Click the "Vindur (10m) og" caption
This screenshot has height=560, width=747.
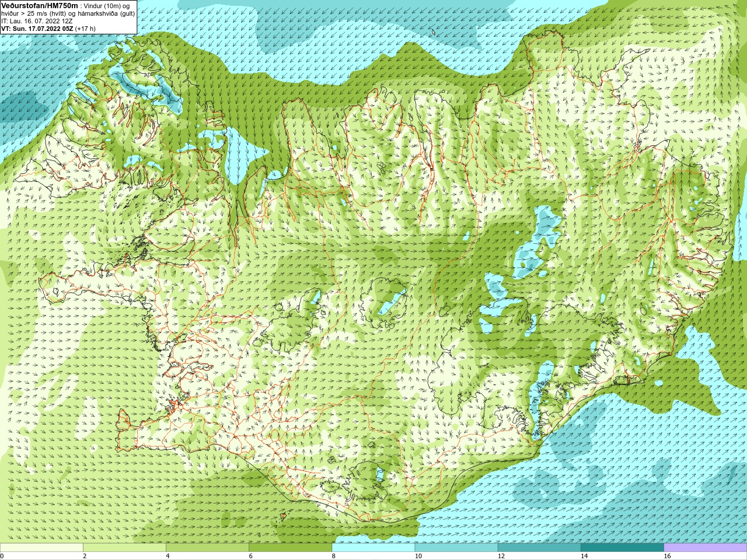tap(107, 6)
